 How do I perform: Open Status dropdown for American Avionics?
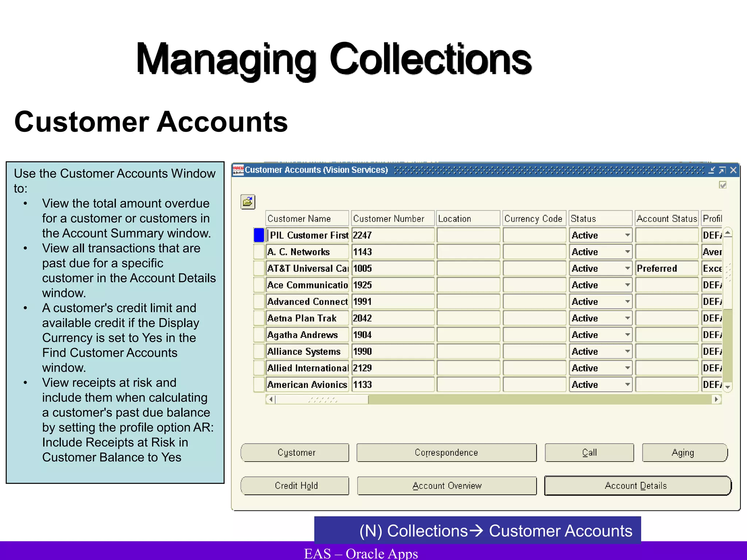point(627,384)
